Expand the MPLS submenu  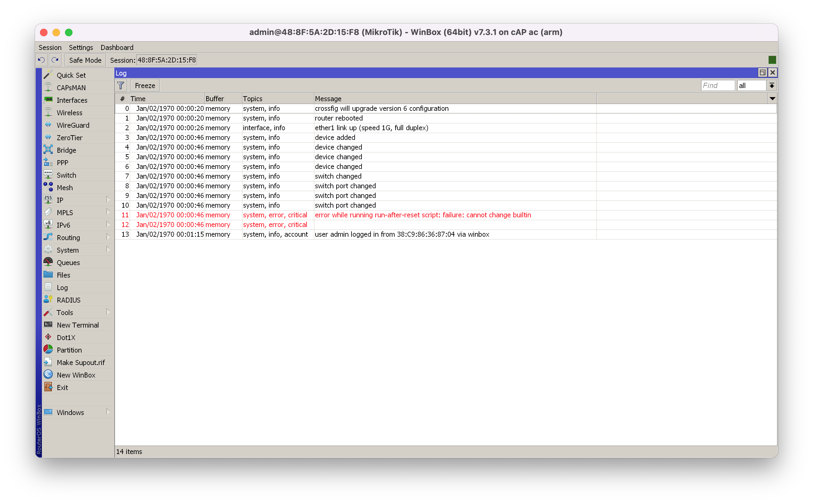click(x=108, y=212)
